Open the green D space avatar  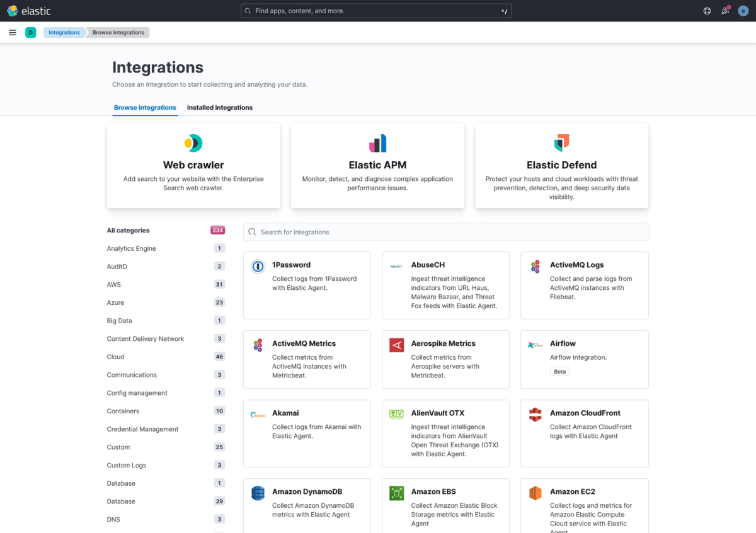click(31, 32)
